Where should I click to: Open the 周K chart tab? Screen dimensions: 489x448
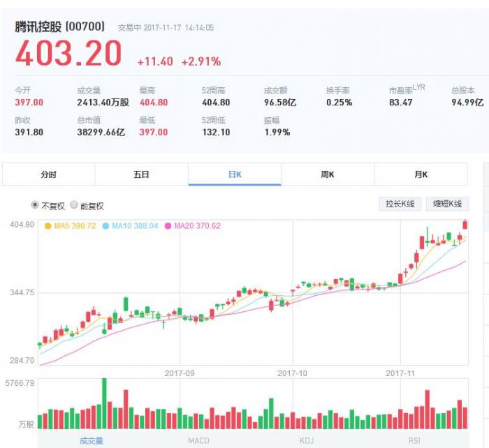coord(328,174)
